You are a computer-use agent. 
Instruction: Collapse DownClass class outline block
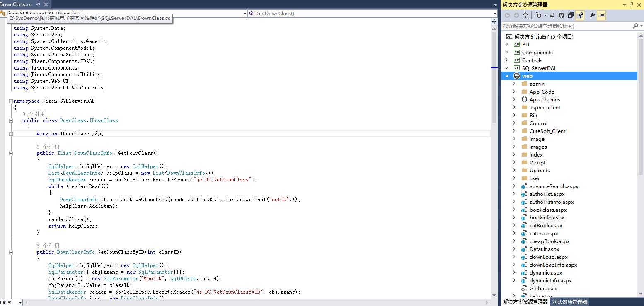pyautogui.click(x=11, y=120)
